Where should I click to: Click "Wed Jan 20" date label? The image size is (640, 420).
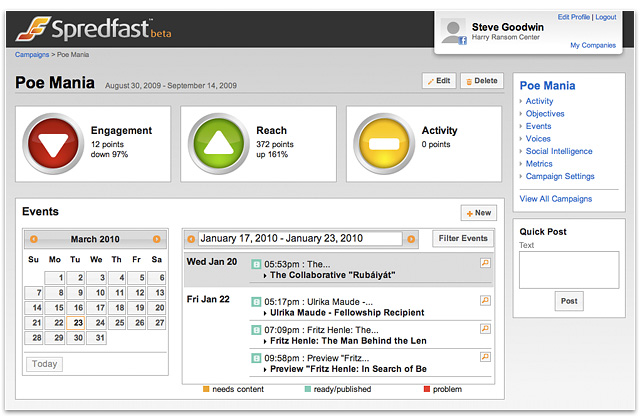coord(212,262)
